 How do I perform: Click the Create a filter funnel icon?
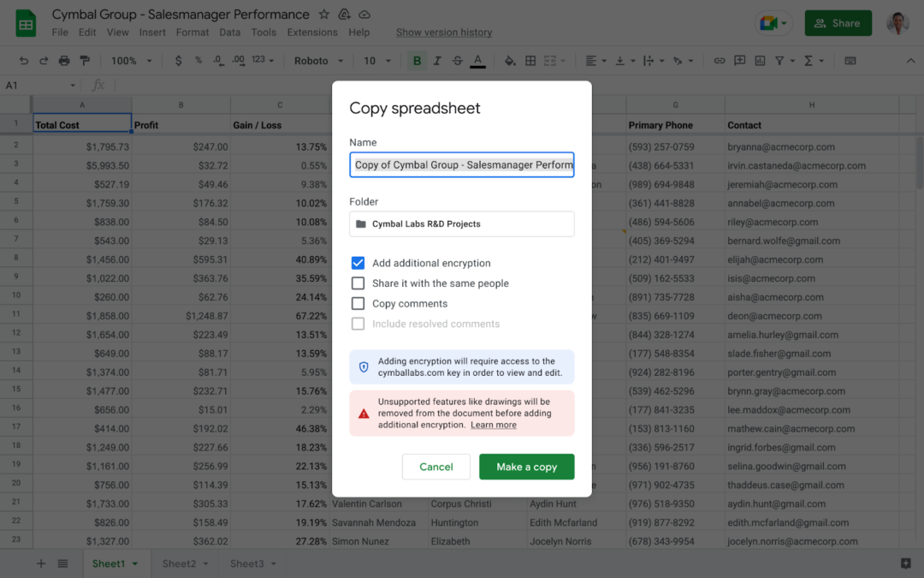pyautogui.click(x=779, y=61)
